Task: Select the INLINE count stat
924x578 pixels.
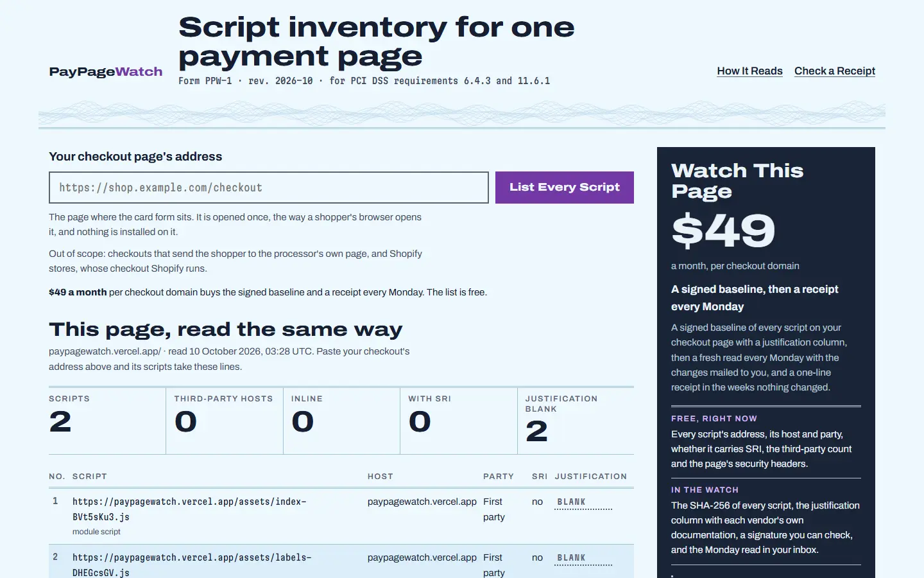Action: point(341,420)
